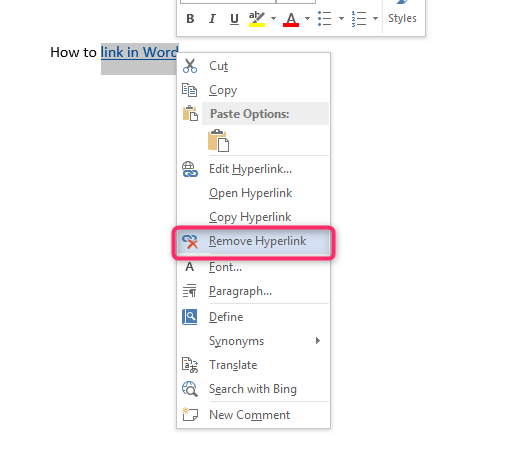Click the 'link in Word' hyperlink text
This screenshot has width=512, height=453.
tap(139, 52)
